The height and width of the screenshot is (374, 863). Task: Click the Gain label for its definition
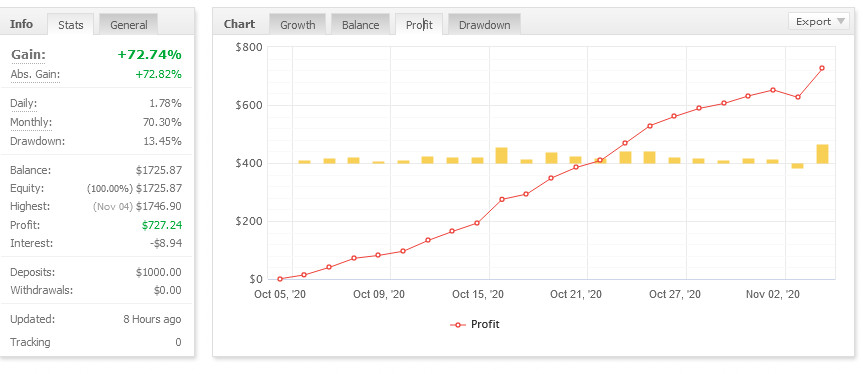pos(28,54)
